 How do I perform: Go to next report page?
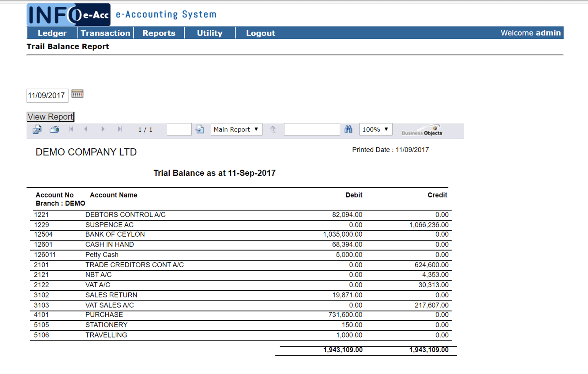tap(103, 129)
